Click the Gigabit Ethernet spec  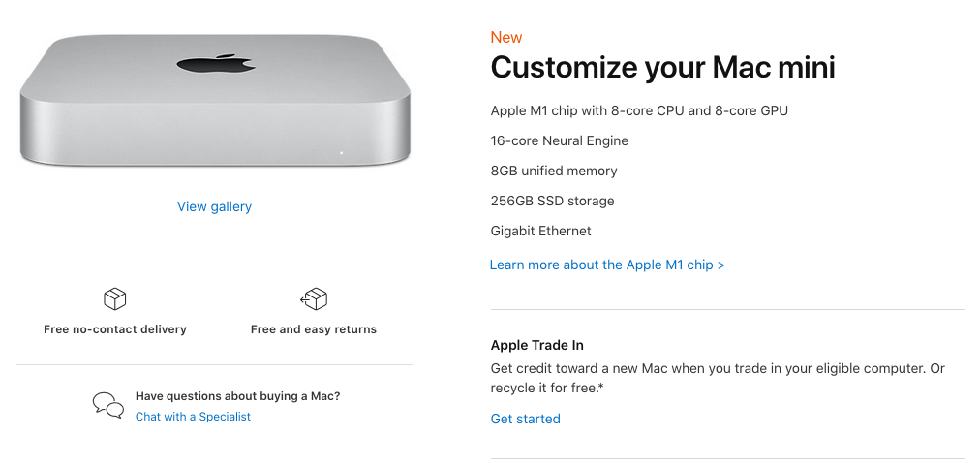(541, 231)
